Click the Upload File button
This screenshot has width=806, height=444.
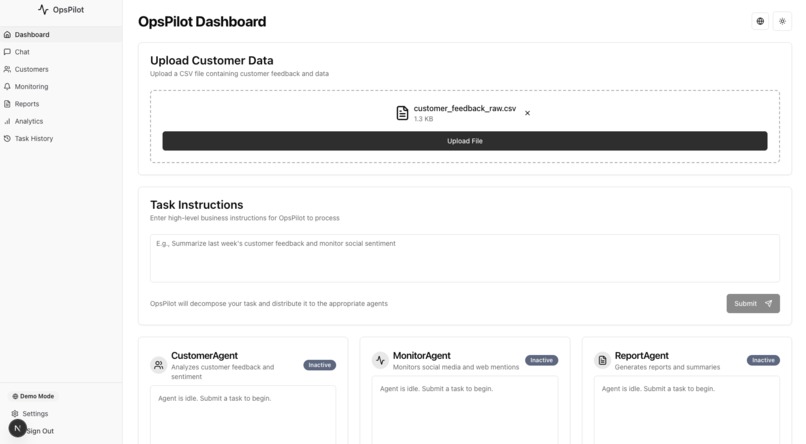[465, 141]
